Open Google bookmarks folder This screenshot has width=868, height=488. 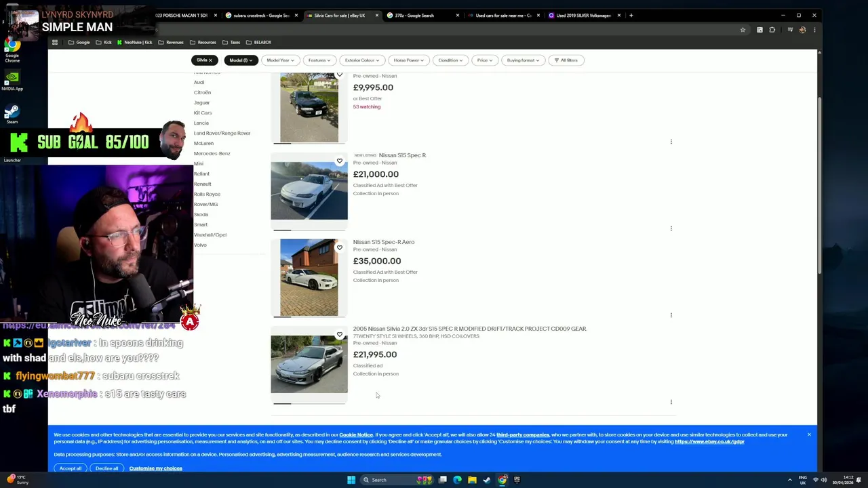[x=79, y=42]
